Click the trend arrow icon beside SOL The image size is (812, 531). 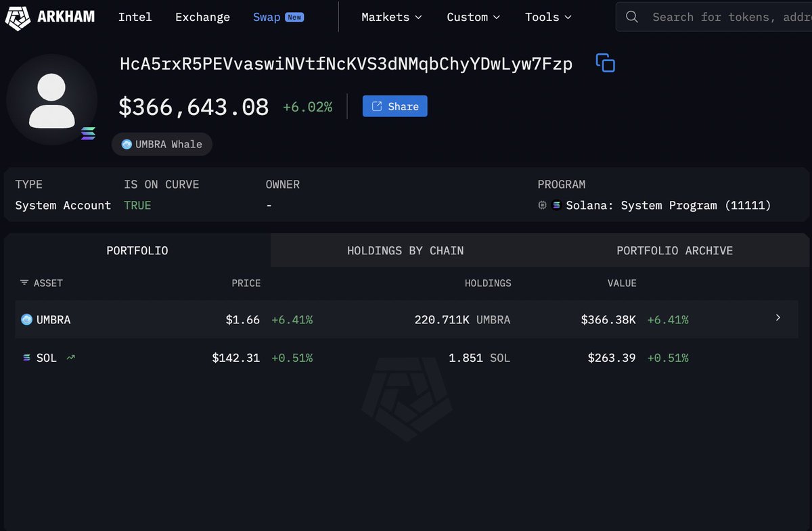click(70, 358)
